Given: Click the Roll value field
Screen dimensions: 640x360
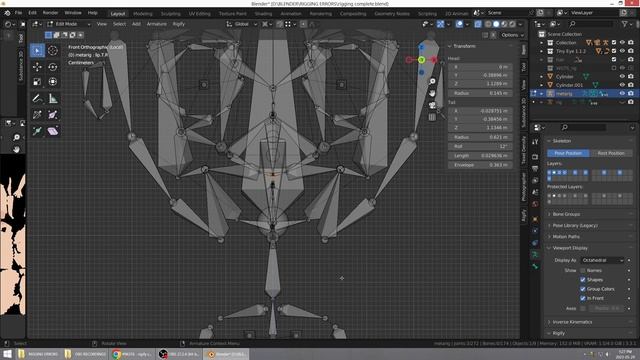Looking at the screenshot, I should click(480, 146).
